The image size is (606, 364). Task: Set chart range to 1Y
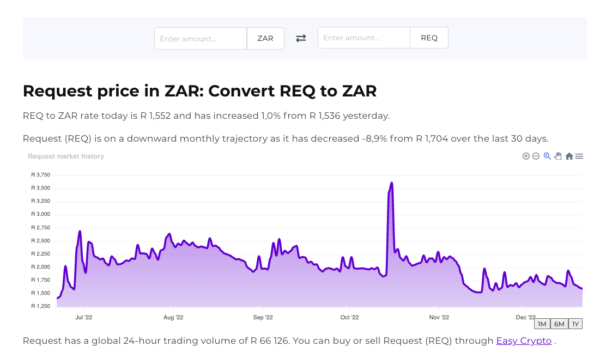(x=575, y=324)
